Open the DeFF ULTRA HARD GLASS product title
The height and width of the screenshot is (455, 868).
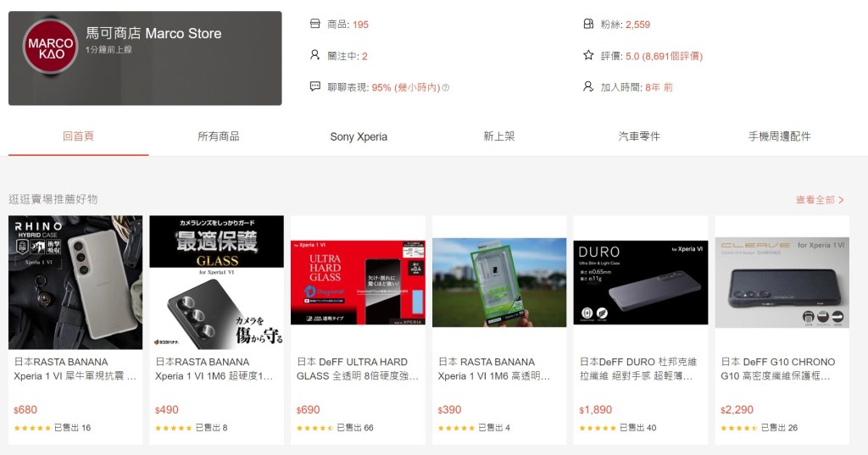pos(357,369)
